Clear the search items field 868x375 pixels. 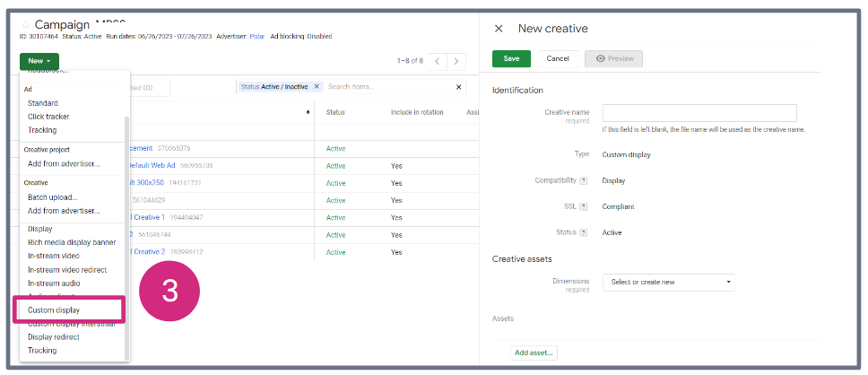pos(459,87)
